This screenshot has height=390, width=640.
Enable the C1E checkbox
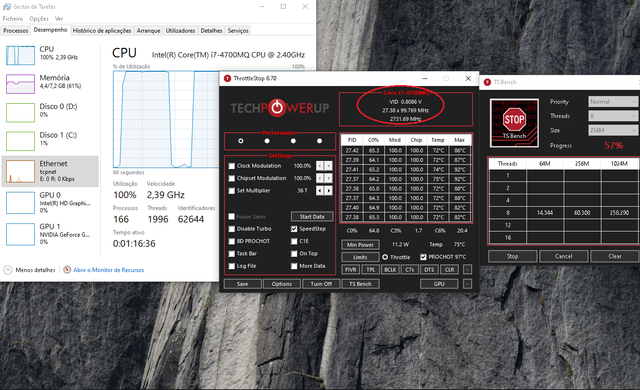[x=294, y=241]
